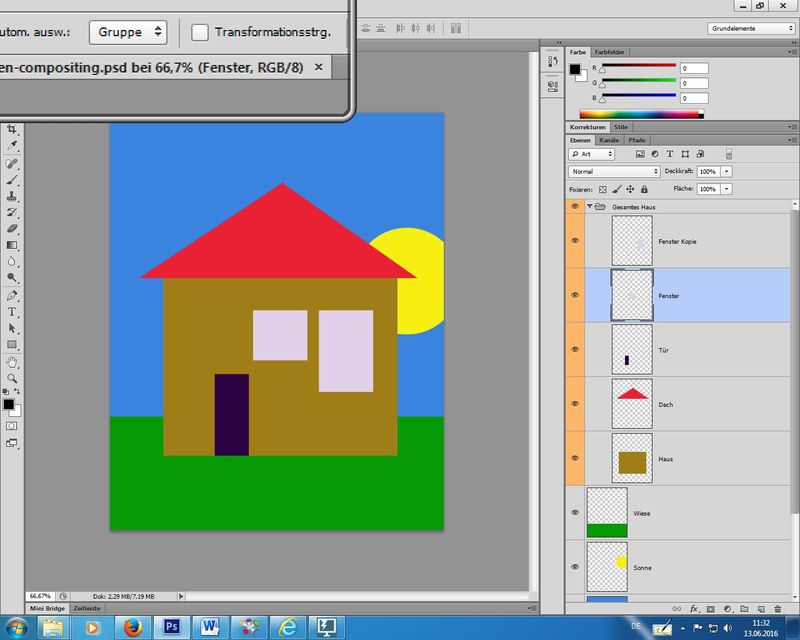This screenshot has height=640, width=800.
Task: Hide the Wiese layer
Action: click(x=575, y=512)
